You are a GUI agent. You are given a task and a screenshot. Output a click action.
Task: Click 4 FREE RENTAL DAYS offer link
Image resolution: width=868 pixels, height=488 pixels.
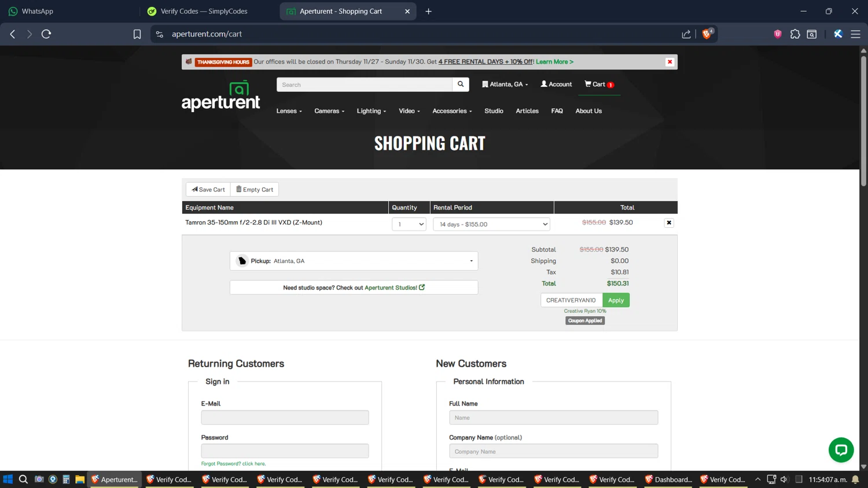pyautogui.click(x=486, y=62)
